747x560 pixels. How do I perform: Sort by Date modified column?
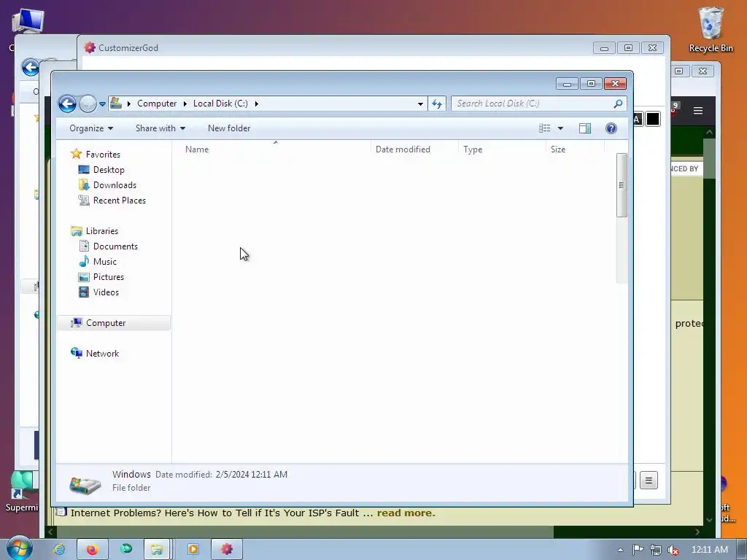coord(414,149)
